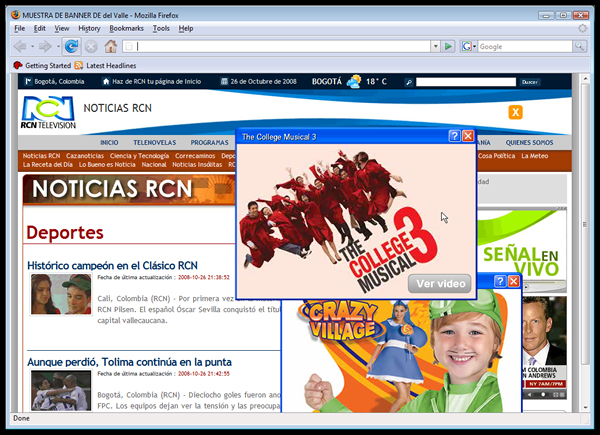Viewport: 600px width, 435px height.
Task: Click the Home icon in the toolbar
Action: (x=111, y=46)
